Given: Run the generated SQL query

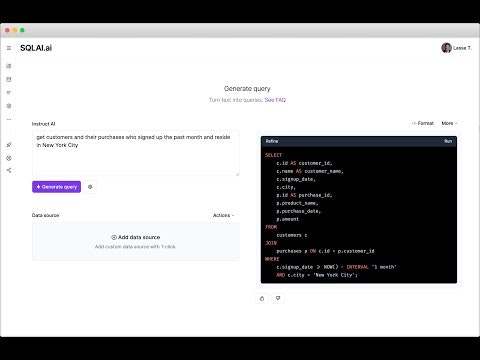Looking at the screenshot, I should (448, 141).
